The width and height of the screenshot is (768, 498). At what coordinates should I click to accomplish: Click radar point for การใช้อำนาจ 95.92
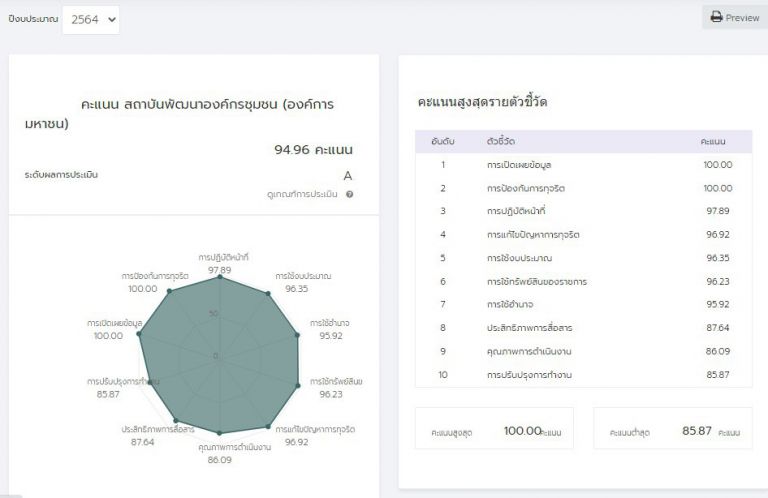click(x=296, y=337)
